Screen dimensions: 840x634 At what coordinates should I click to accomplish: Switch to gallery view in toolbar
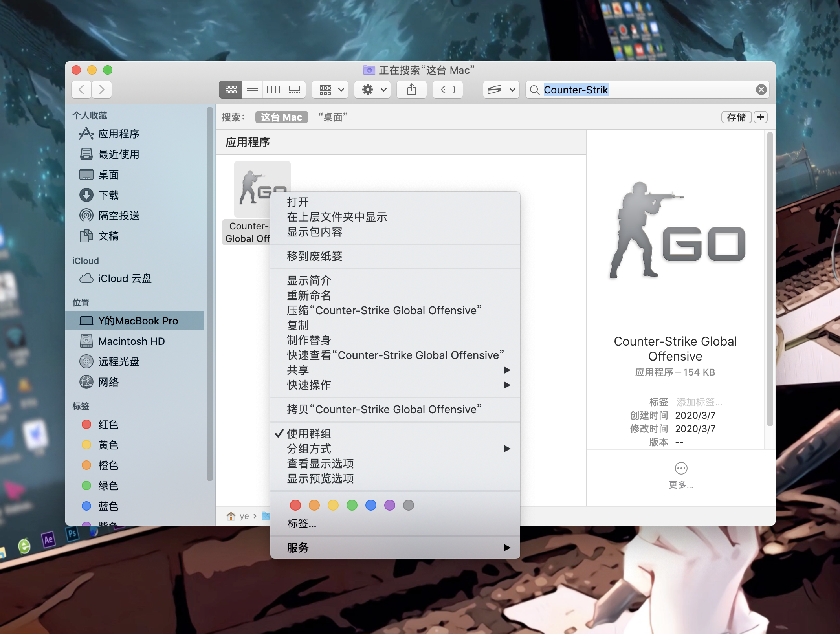[295, 90]
